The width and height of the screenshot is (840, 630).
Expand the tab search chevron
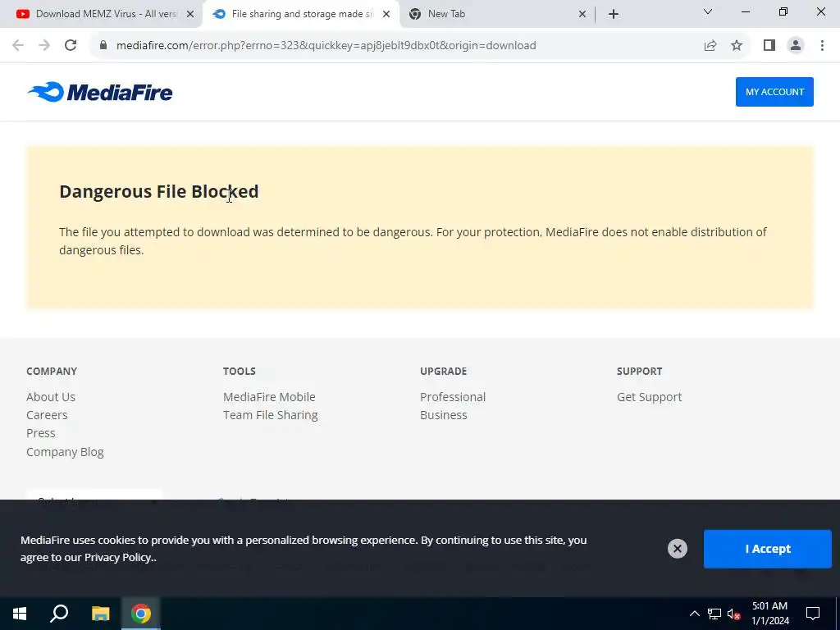[708, 11]
